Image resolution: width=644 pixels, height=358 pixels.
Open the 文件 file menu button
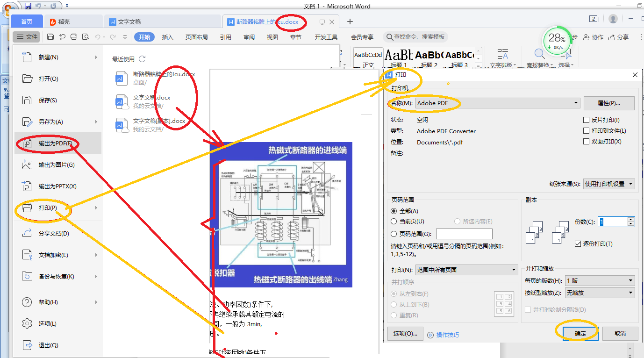[x=26, y=37]
